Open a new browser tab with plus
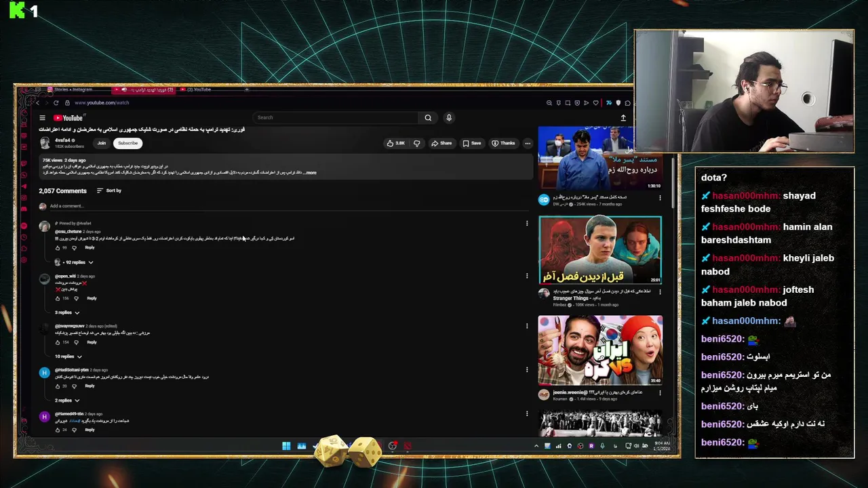 [x=247, y=89]
